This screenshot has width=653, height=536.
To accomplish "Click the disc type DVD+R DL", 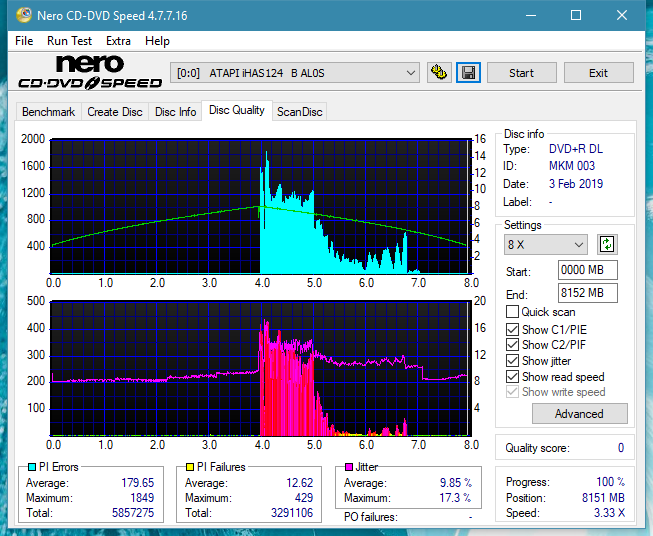I will coord(576,149).
